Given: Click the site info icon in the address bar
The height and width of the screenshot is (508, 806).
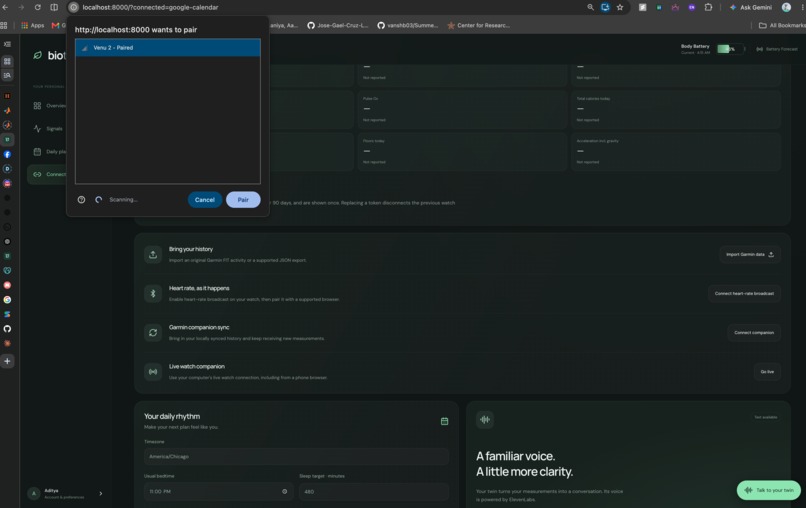Looking at the screenshot, I should (74, 7).
